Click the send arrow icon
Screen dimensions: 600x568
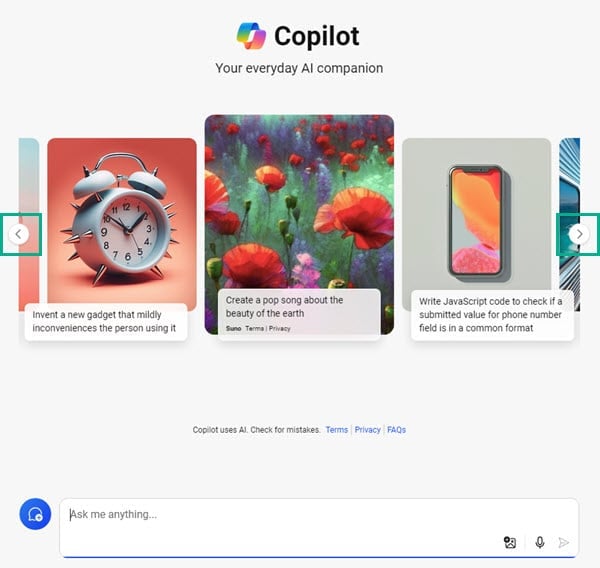pyautogui.click(x=563, y=542)
